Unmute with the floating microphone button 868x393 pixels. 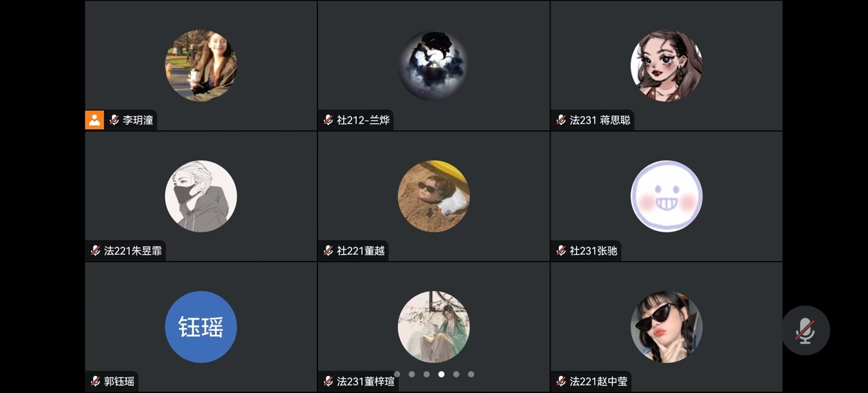(x=806, y=330)
